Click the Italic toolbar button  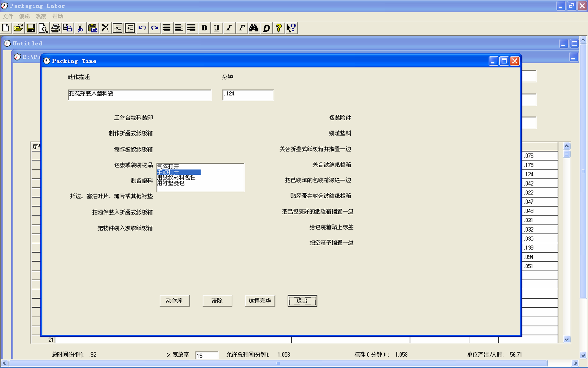coord(229,28)
